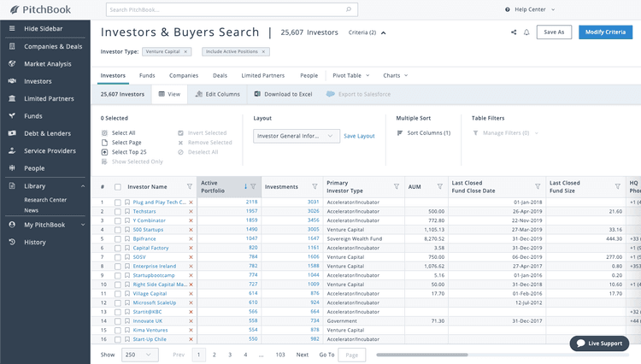Screen dimensions: 641x364
Task: Check the box for 500 Startups row
Action: coord(117,229)
